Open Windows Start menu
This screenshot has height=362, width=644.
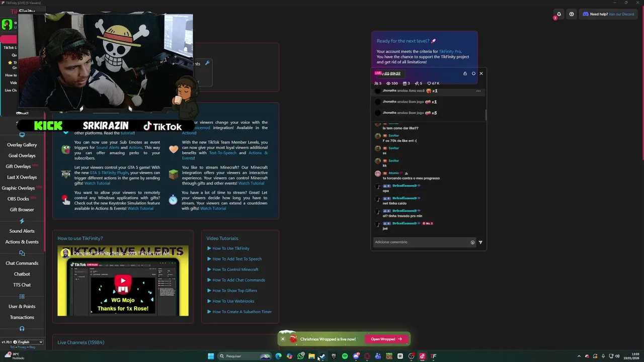pos(211,356)
